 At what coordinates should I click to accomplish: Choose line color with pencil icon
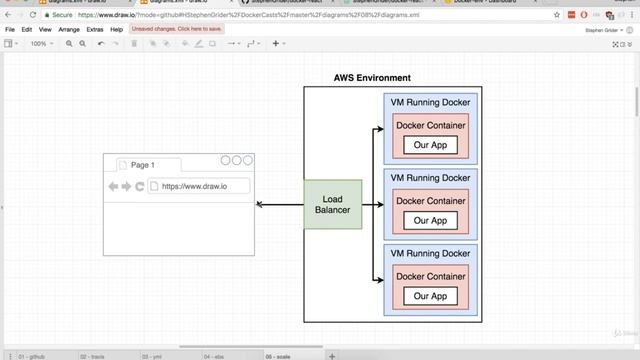click(x=198, y=44)
